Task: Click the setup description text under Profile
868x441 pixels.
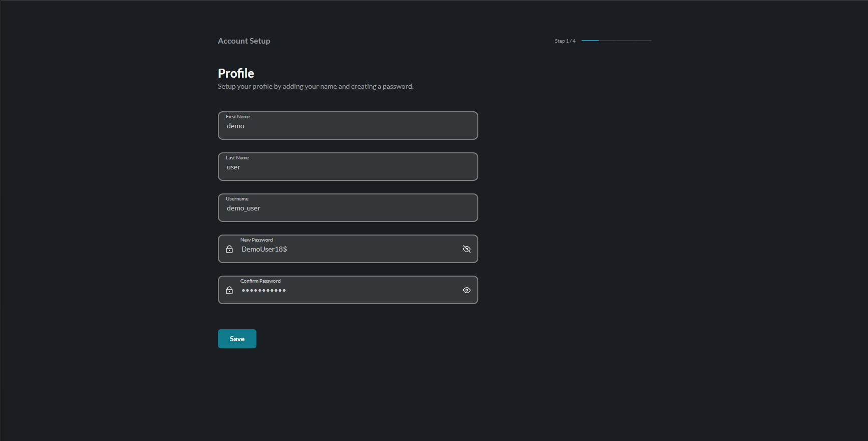Action: pyautogui.click(x=316, y=86)
